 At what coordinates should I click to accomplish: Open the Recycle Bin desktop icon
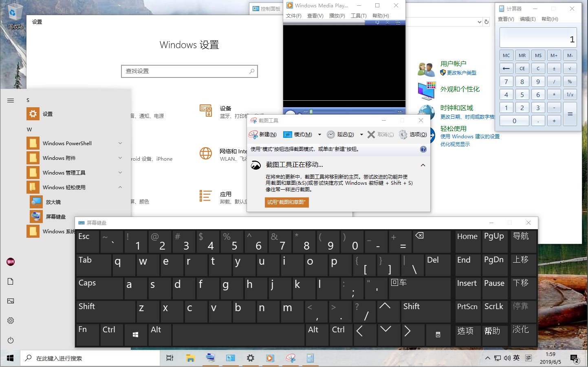click(x=15, y=16)
